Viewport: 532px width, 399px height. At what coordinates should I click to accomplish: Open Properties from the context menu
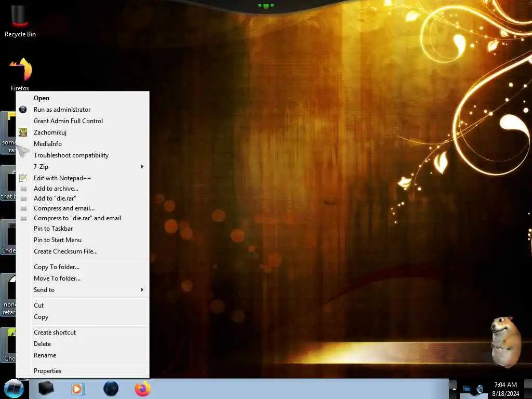coord(83,371)
